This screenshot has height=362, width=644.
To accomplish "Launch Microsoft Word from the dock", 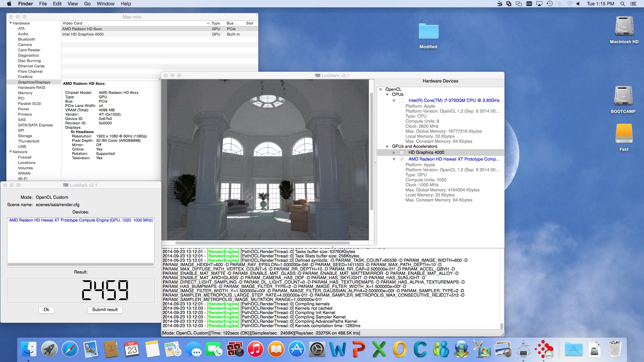I will click(x=338, y=349).
